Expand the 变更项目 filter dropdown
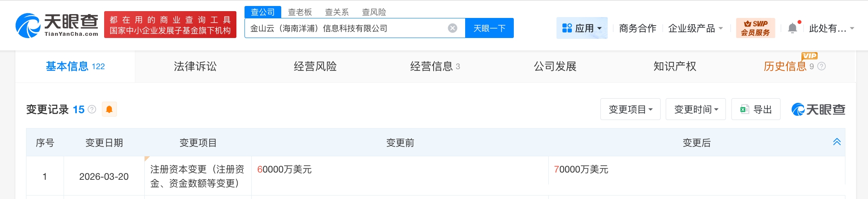Screen dimensions: 868x199 (630, 109)
